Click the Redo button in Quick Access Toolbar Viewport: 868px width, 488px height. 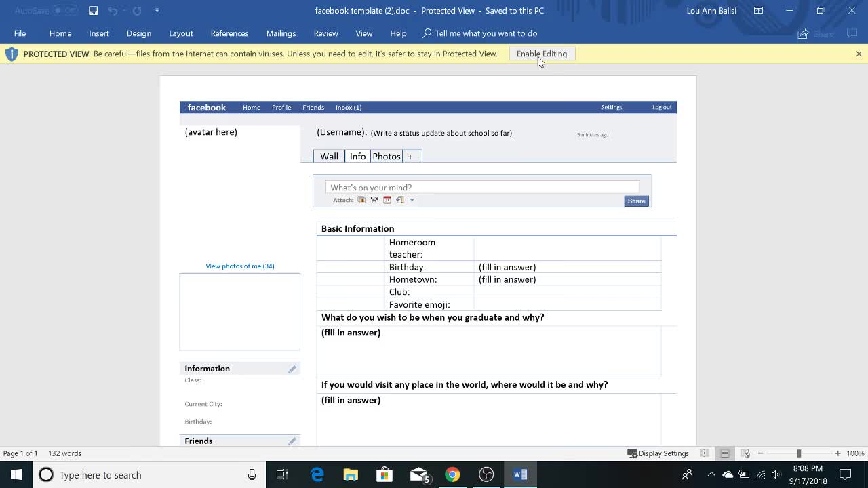click(x=137, y=10)
